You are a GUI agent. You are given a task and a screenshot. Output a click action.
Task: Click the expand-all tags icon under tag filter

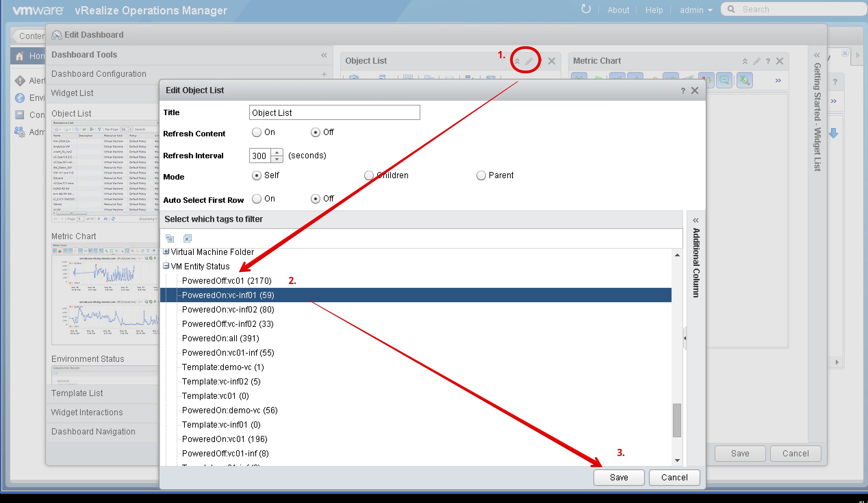point(169,238)
